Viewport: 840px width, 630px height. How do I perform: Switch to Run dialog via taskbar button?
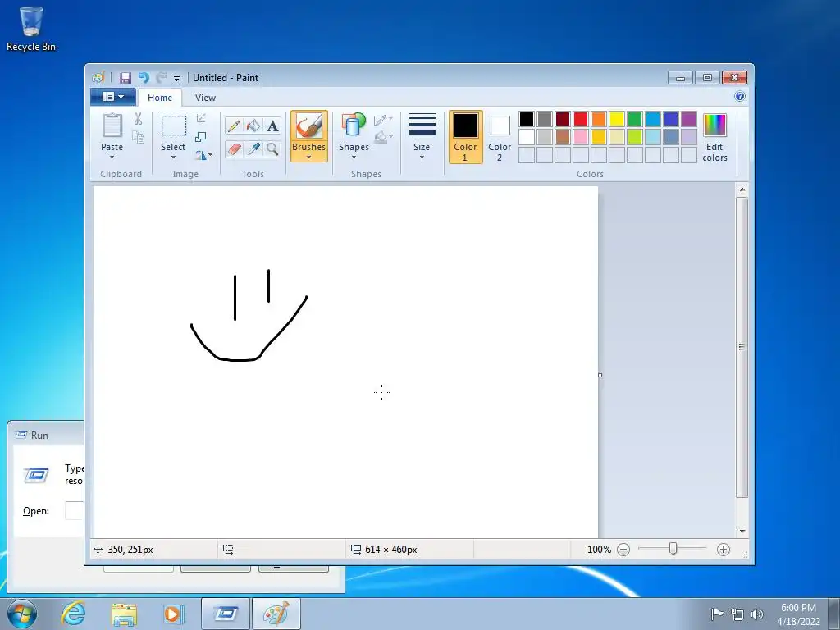pyautogui.click(x=225, y=614)
